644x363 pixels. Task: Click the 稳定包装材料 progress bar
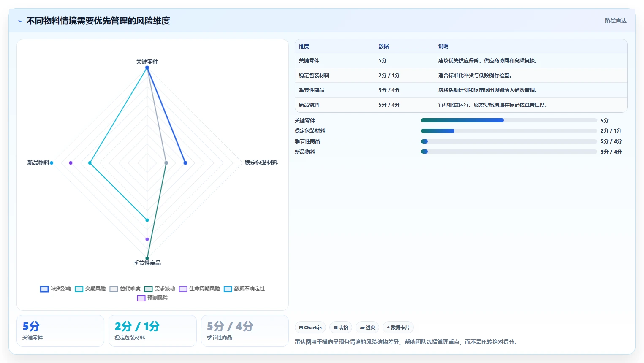coord(509,131)
